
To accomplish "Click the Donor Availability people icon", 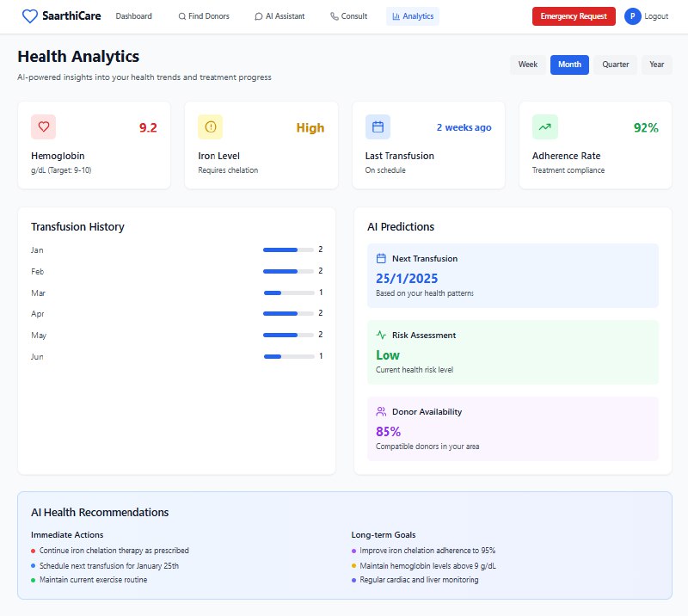I will point(381,412).
